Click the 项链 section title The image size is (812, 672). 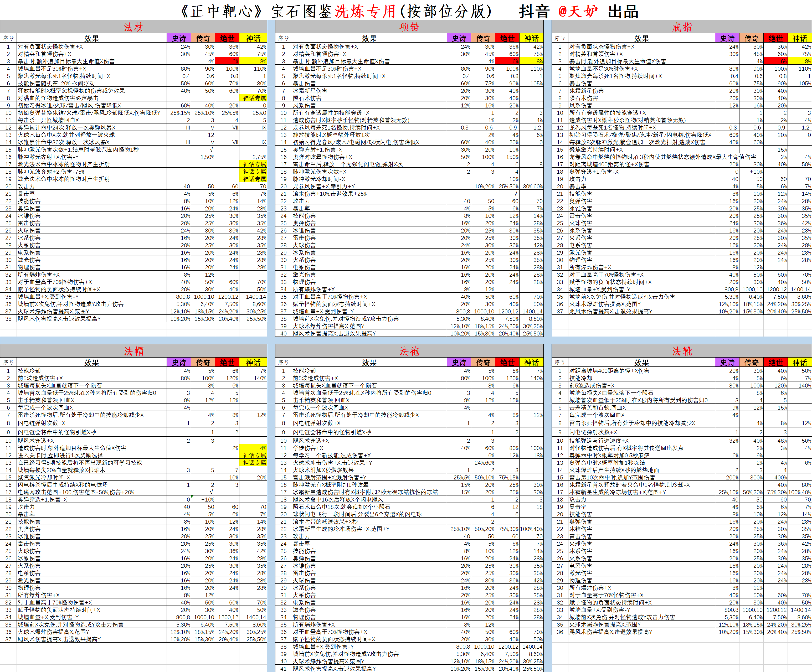click(x=409, y=27)
